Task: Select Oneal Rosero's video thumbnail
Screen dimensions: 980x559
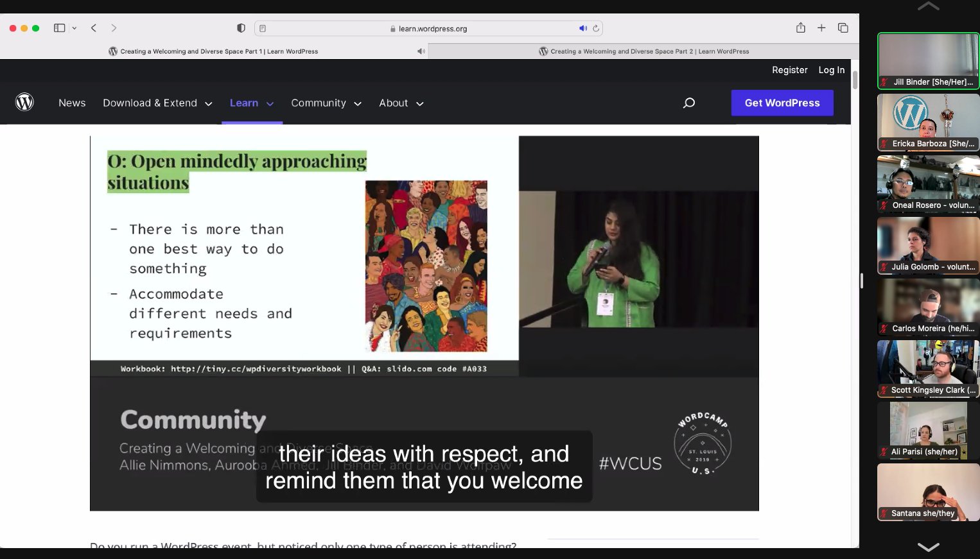Action: click(x=929, y=184)
